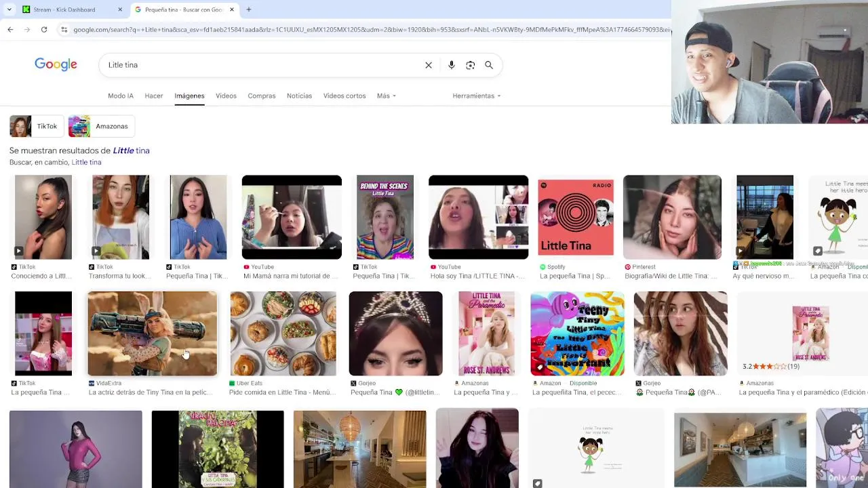This screenshot has width=868, height=488.
Task: Open Spotify Little Tina radio thumbnail
Action: 576,217
